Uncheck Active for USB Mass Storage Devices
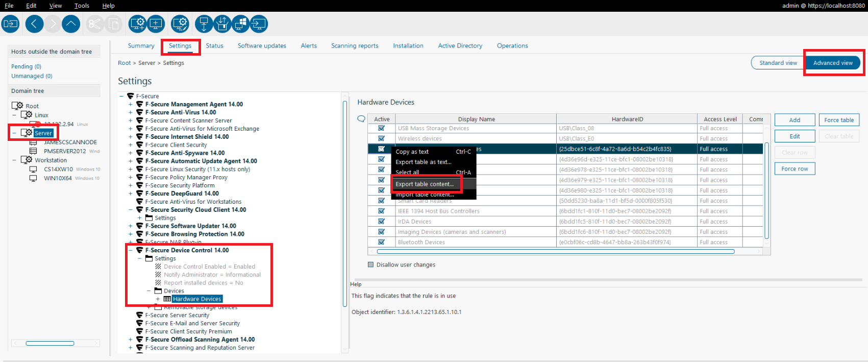The height and width of the screenshot is (362, 868). pyautogui.click(x=381, y=128)
